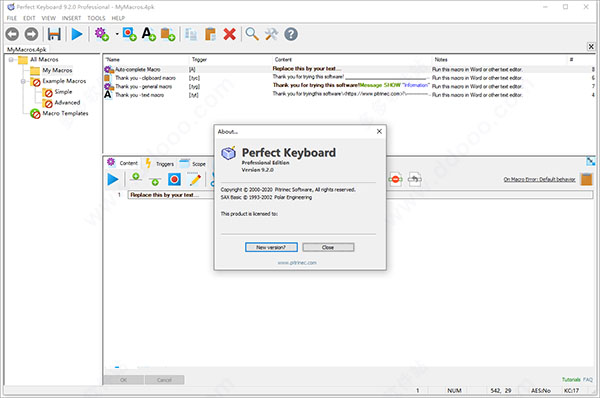Click the Forward navigation arrow icon
Screen dimensions: 600x398
31,34
